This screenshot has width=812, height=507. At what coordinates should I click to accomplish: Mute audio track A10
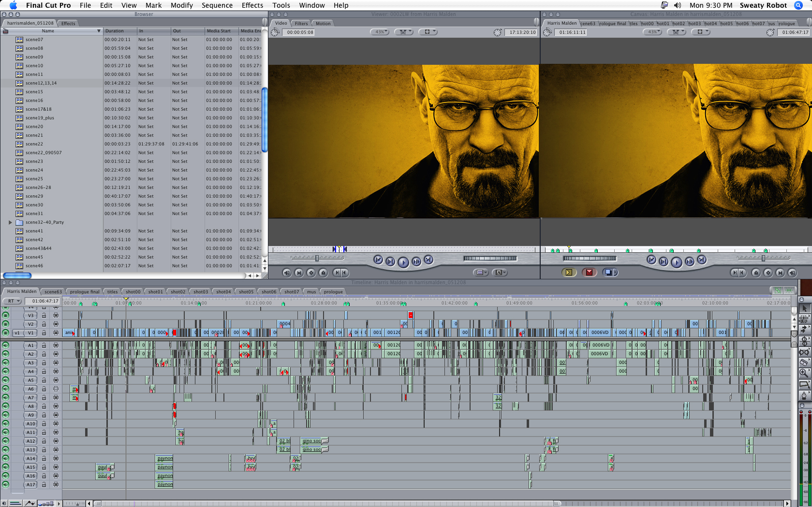6,423
